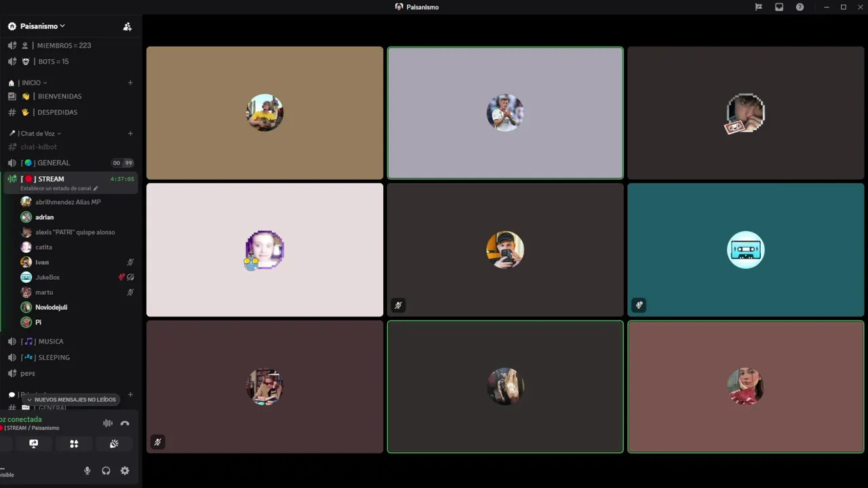Viewport: 868px width, 488px height.
Task: Focus the bottom-middle green-outlined dark tile
Action: (x=505, y=386)
